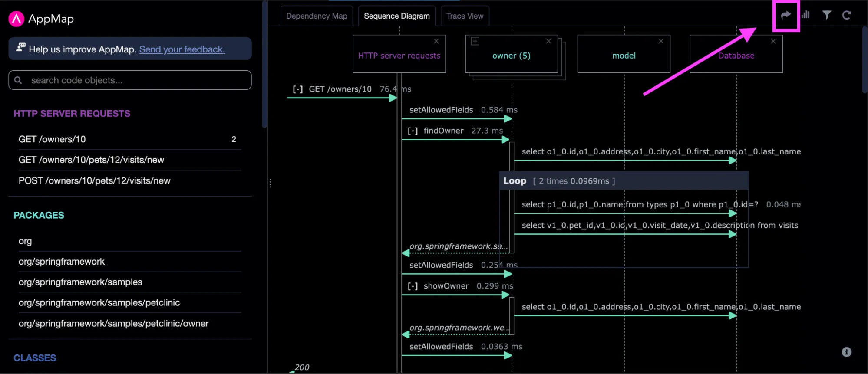The height and width of the screenshot is (374, 868).
Task: Click the GET /owners/10 76.4 ms label
Action: [360, 89]
